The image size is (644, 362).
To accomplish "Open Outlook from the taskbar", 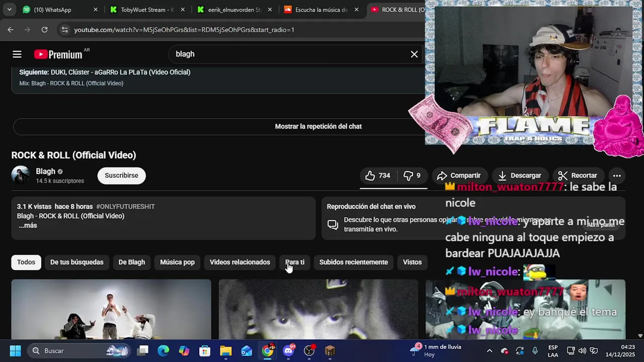I will tap(247, 350).
